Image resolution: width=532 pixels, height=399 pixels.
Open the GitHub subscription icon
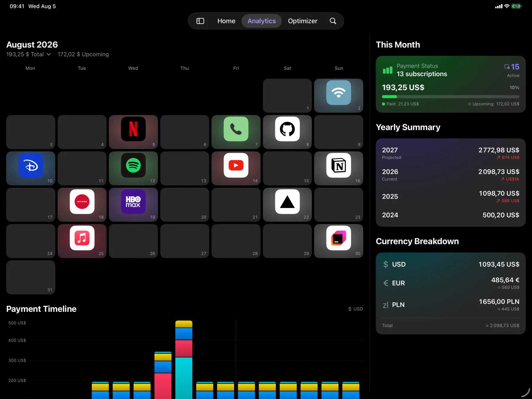coord(287,129)
